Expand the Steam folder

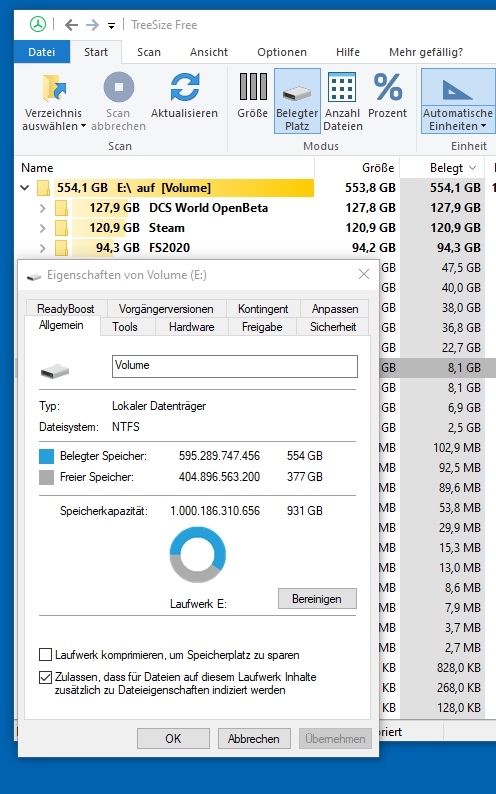coord(43,228)
